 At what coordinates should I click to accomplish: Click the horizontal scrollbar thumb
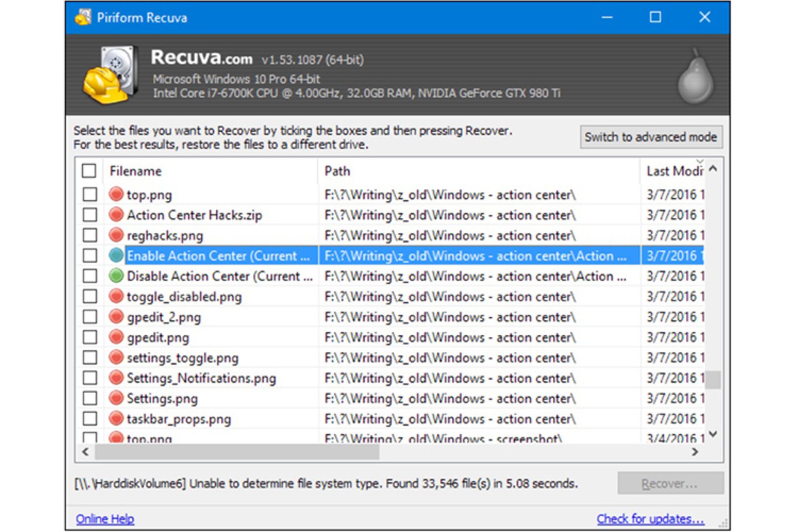click(237, 452)
